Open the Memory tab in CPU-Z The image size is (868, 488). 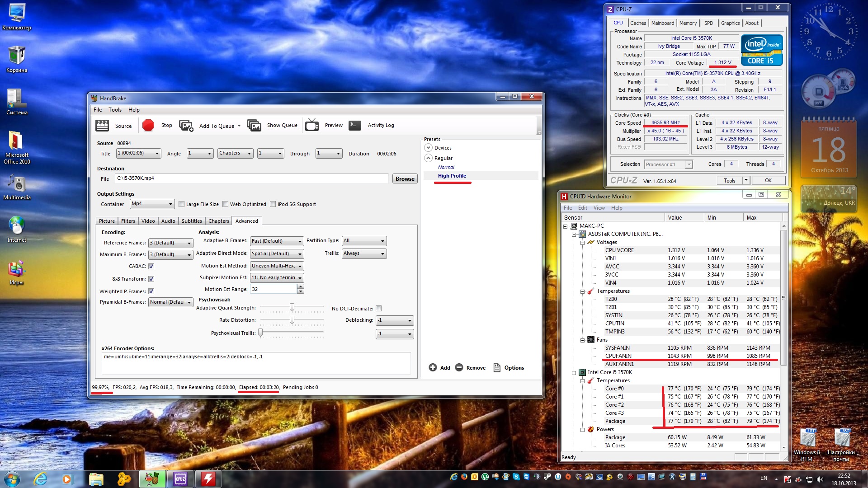[x=688, y=23]
